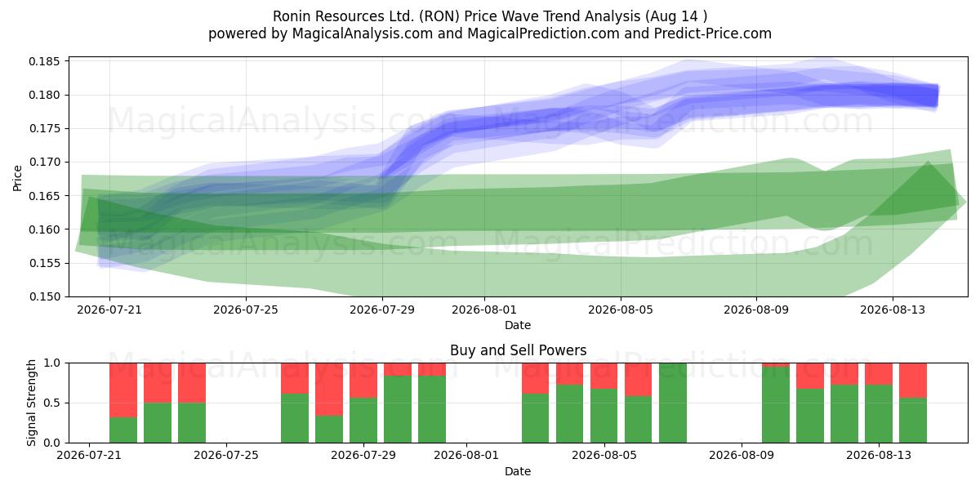Click the green buy segment of the 2026-08-04 bar
Screen dimensions: 980x490
pyautogui.click(x=570, y=413)
